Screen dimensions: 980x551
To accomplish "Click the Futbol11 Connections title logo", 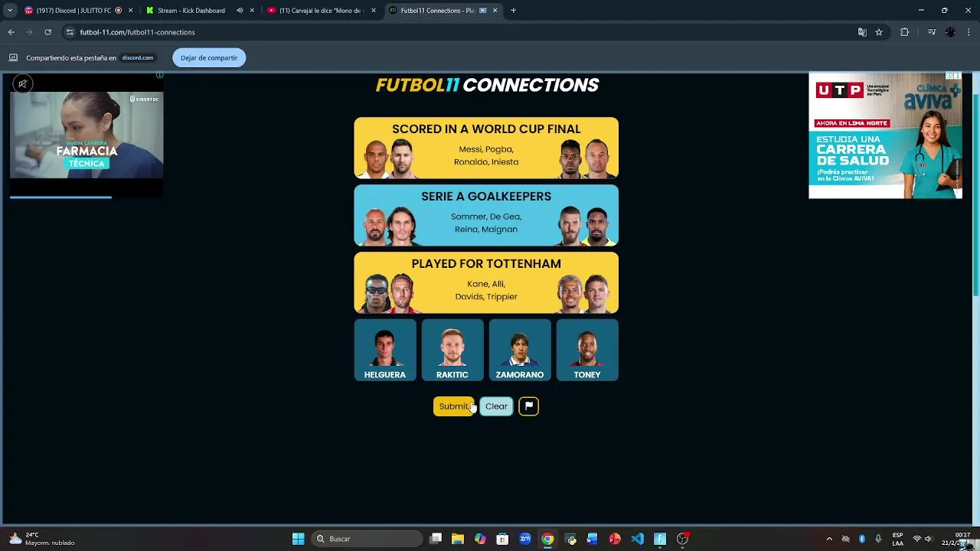I will pos(487,85).
